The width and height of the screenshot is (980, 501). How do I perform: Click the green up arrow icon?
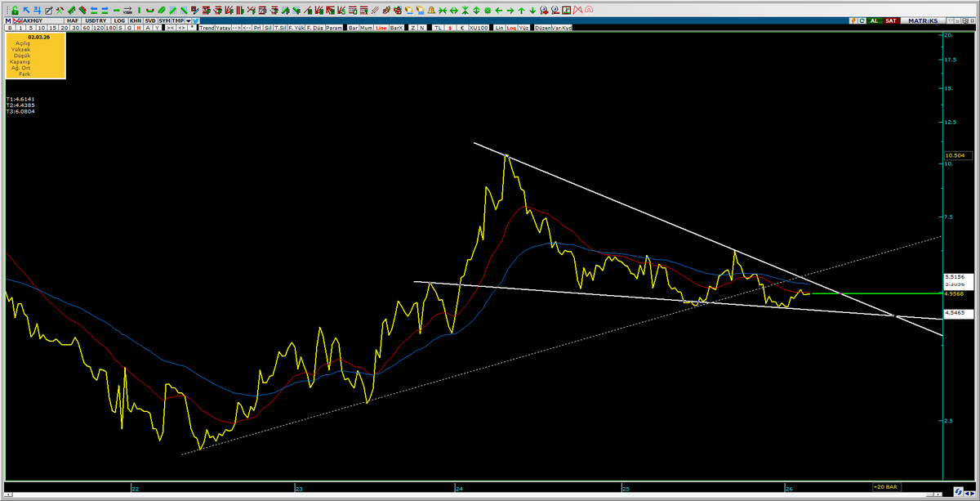(521, 10)
